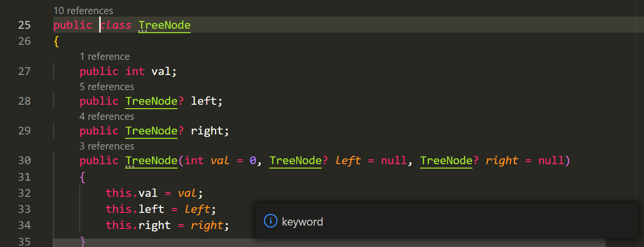Screen dimensions: 644x247
Task: Show '3 references' for TreeNode constructor
Action: click(x=107, y=146)
